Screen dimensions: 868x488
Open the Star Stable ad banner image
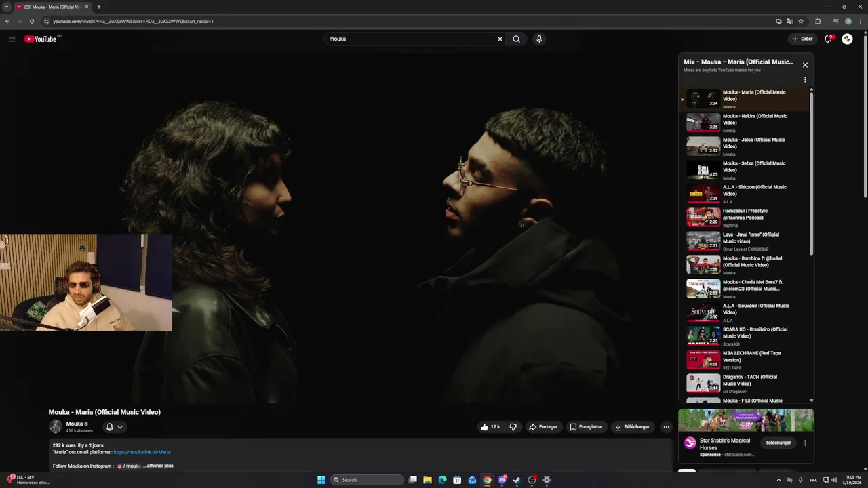(746, 420)
